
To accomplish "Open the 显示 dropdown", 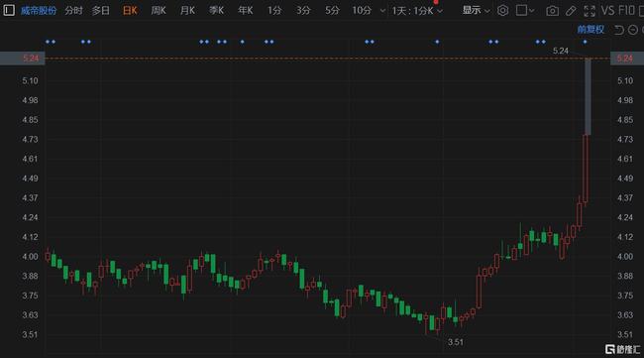I will tap(476, 11).
